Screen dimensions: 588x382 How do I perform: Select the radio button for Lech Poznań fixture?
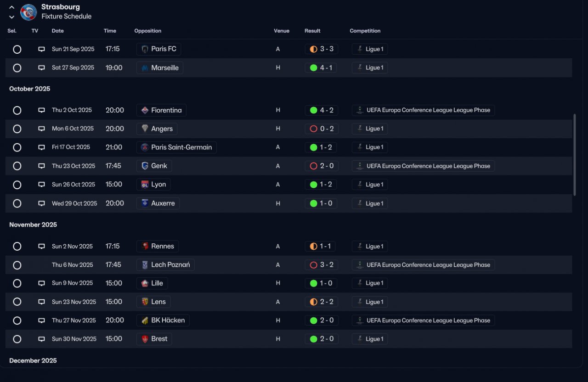point(17,265)
